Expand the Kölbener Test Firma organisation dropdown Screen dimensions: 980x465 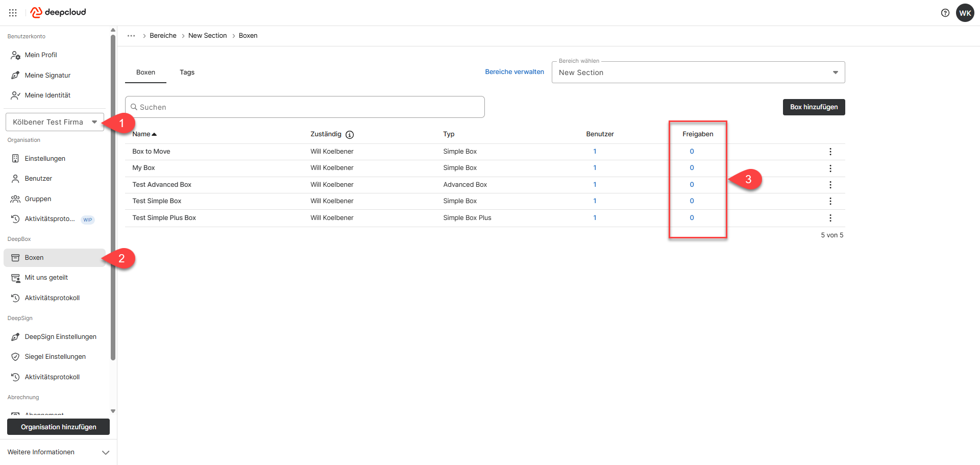click(55, 122)
